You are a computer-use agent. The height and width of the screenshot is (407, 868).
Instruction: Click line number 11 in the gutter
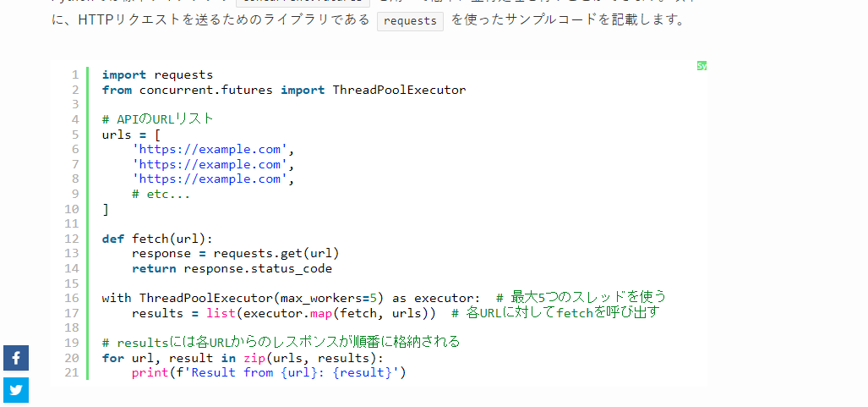pyautogui.click(x=72, y=224)
